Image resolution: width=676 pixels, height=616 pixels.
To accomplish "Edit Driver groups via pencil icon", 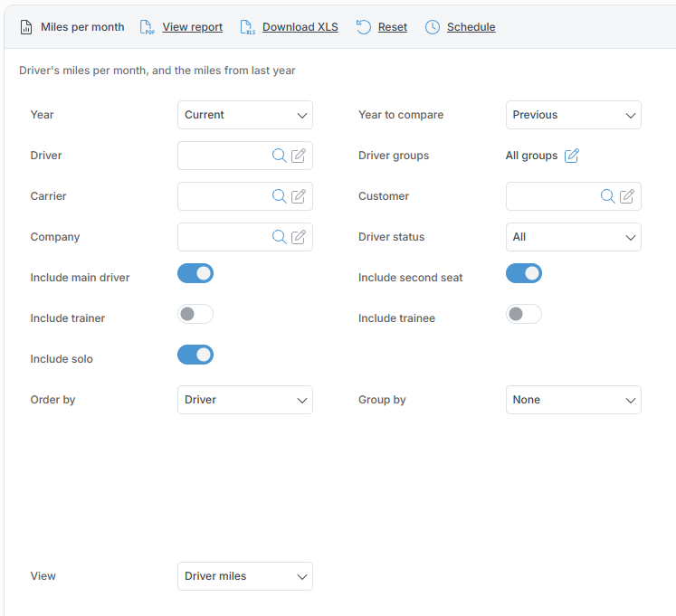I will pyautogui.click(x=572, y=156).
